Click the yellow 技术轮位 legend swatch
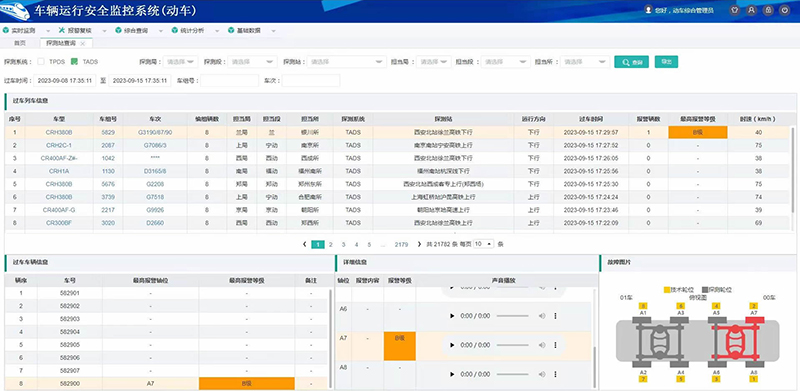Viewport: 800px width, 391px height. 666,289
